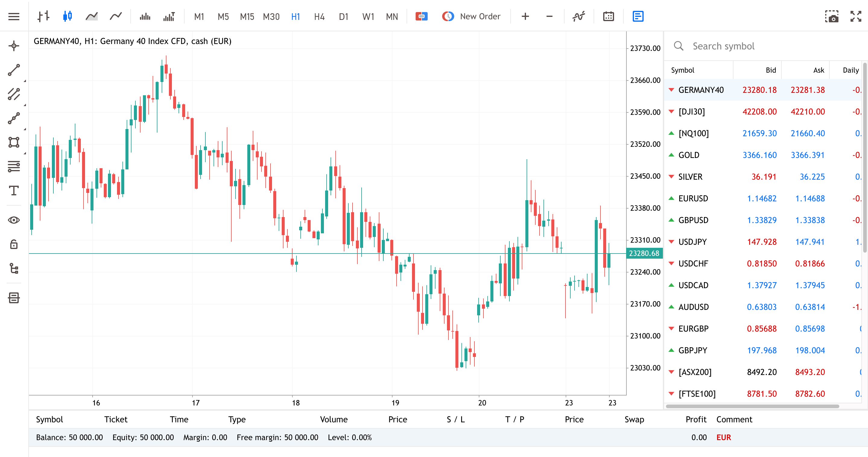Select W1 timeframe
Screen dimensions: 868x457
coord(368,17)
